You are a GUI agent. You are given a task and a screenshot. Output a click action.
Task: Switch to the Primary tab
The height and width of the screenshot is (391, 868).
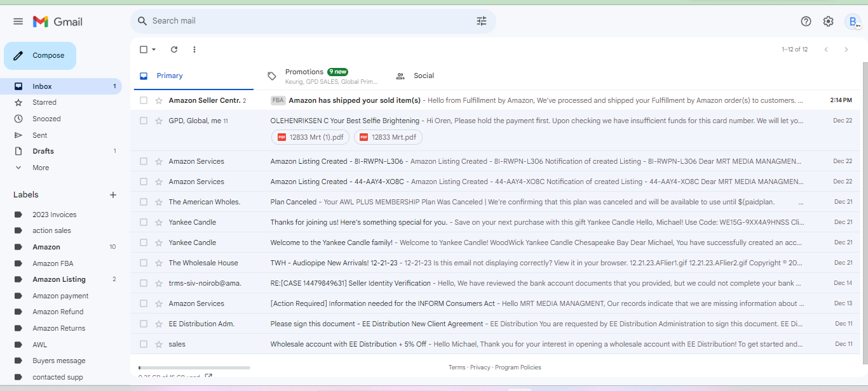tap(193, 76)
